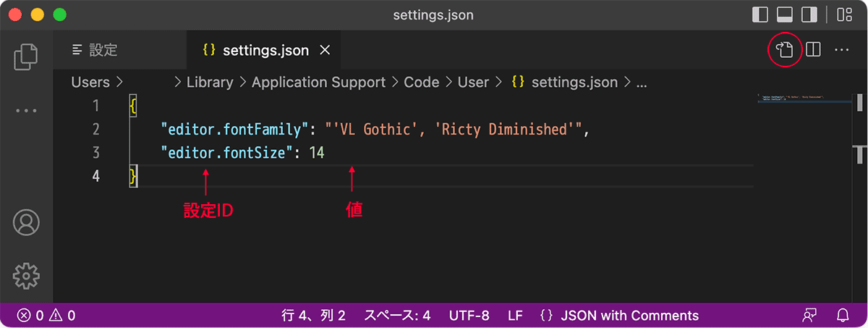Viewport: 868px width, 328px height.
Task: Open the Customize Layout control
Action: [844, 14]
